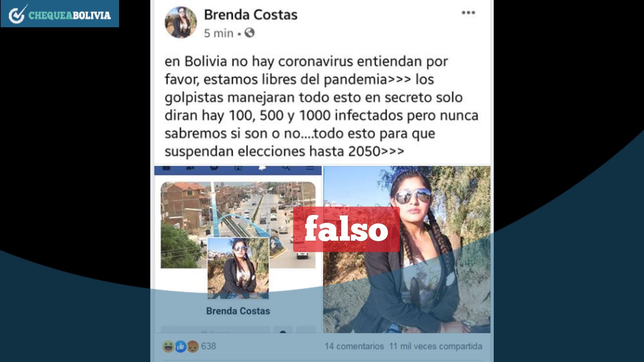Viewport: 644px width, 362px height.
Task: Open Brenda Costas name at post top
Action: tap(251, 15)
